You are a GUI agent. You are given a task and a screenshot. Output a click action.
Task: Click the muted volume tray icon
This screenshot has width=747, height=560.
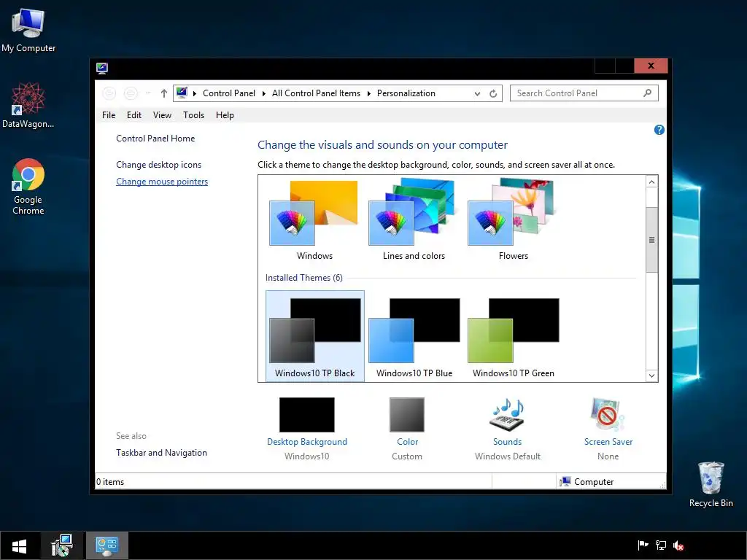point(678,545)
